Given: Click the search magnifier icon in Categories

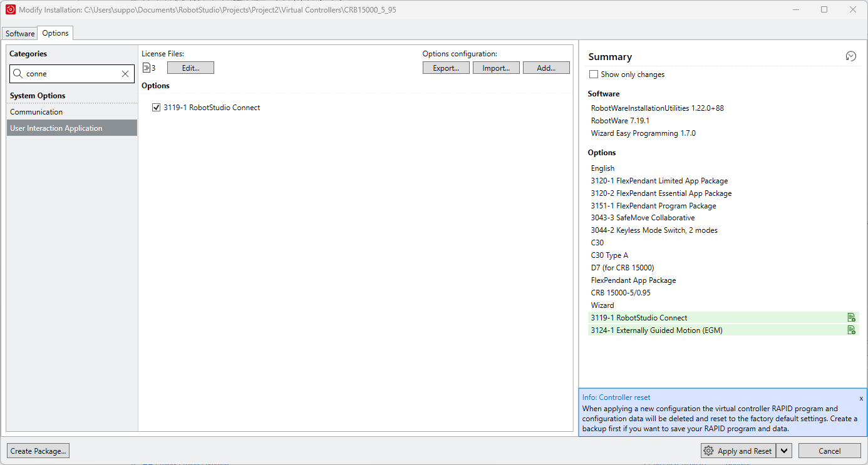Looking at the screenshot, I should [18, 74].
